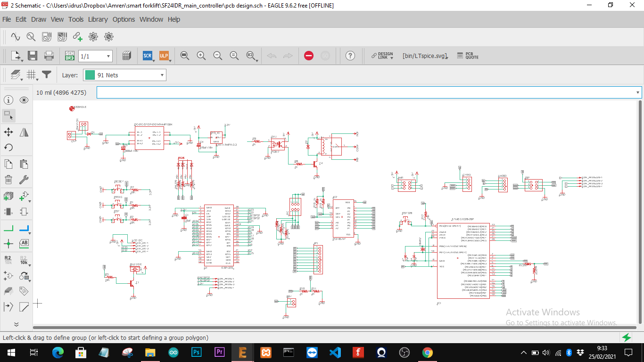Click the Design Link button
Image resolution: width=644 pixels, height=362 pixels.
[x=382, y=56]
